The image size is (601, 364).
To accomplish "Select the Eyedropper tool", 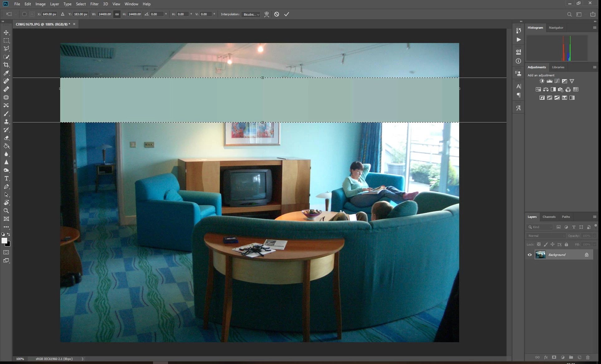I will [x=6, y=73].
